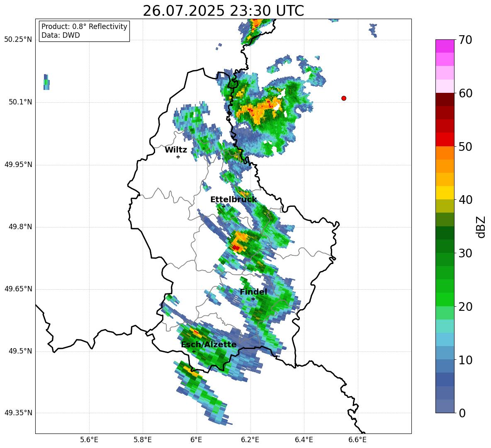The height and width of the screenshot is (448, 491).
Task: Click the 10 tick label on the colorbar
Action: click(x=465, y=360)
